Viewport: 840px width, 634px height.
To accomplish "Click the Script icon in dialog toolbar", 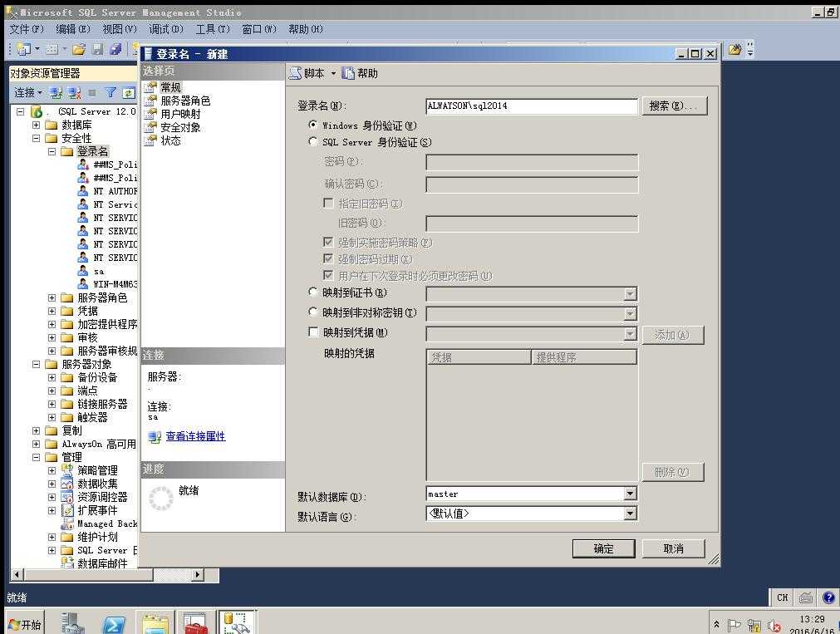I will 295,73.
